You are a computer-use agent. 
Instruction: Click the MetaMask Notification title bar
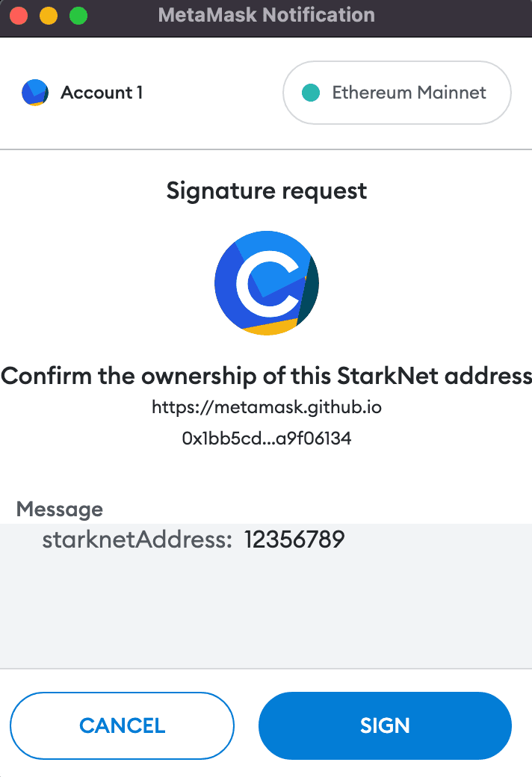[x=267, y=15]
